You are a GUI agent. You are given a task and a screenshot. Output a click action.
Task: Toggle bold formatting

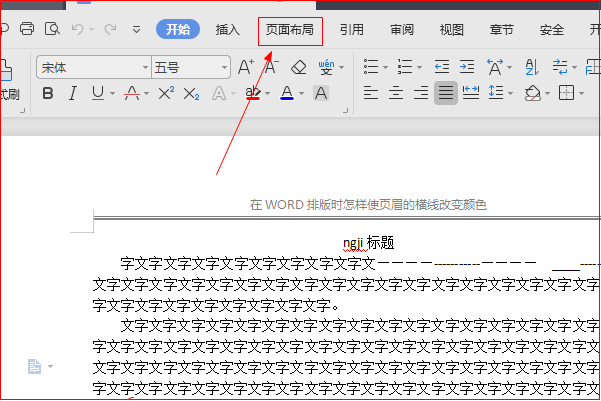[47, 93]
